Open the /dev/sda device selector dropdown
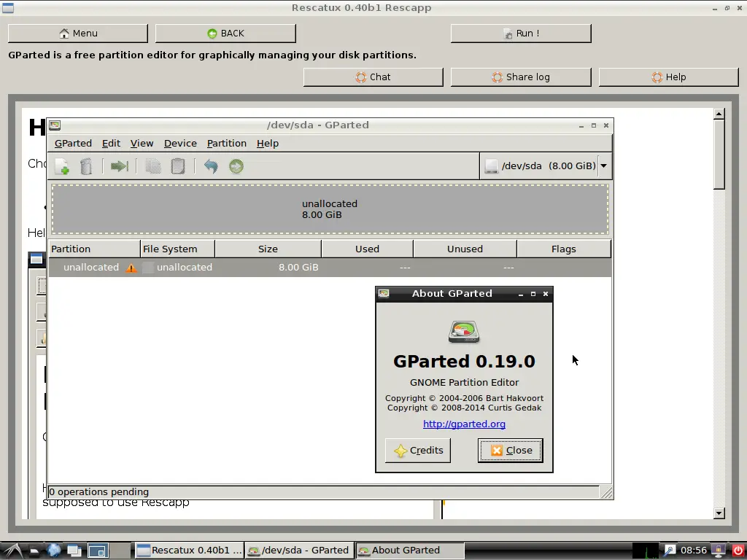Screen dimensions: 747x560 pos(546,166)
